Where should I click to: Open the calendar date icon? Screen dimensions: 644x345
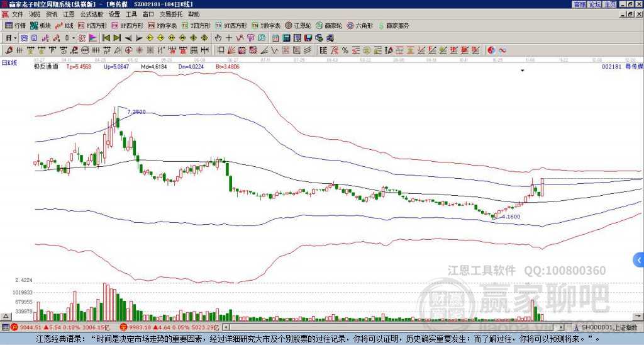point(275,38)
